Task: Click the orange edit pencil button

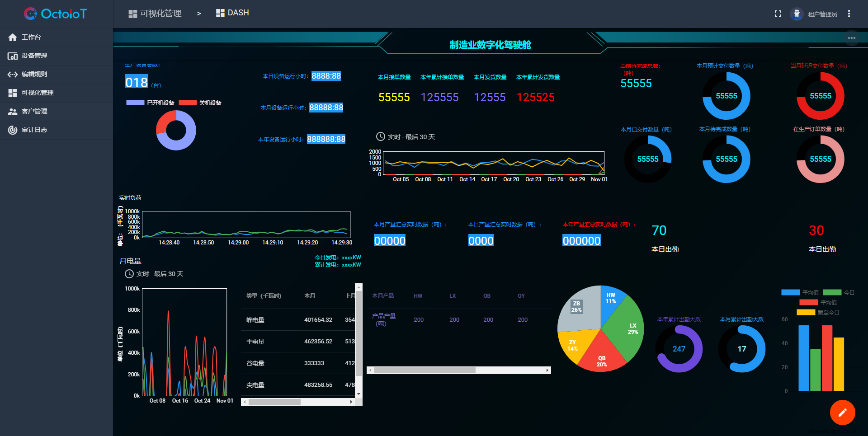Action: point(842,413)
